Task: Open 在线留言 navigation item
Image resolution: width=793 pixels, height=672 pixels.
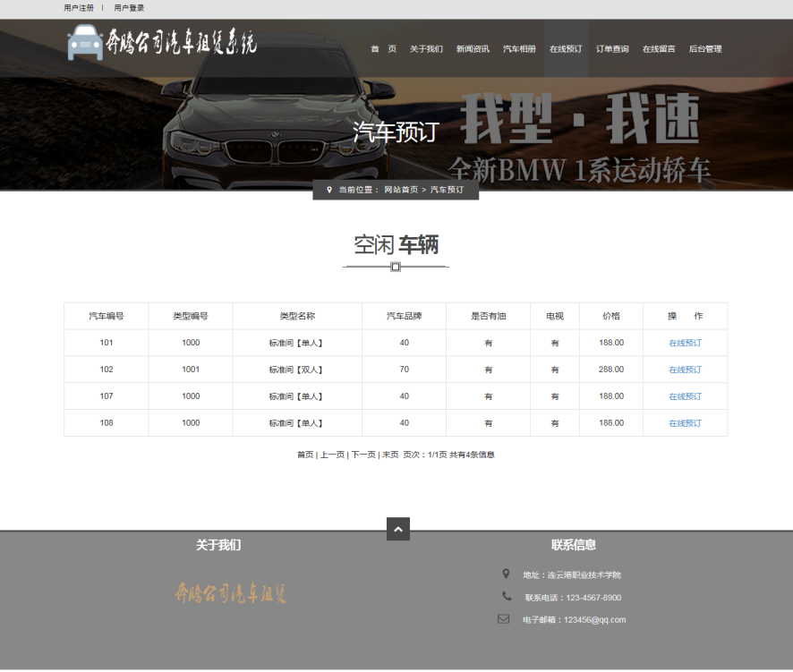Action: click(659, 49)
